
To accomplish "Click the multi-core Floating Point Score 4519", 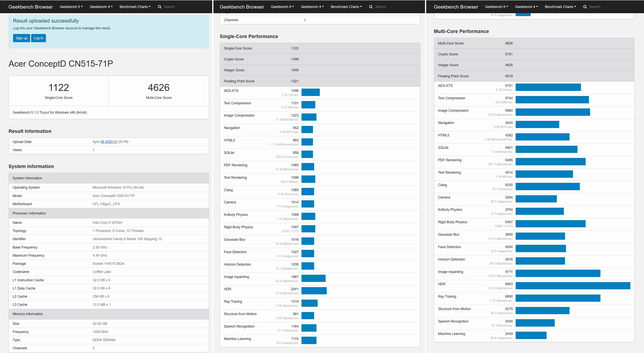I will pos(509,76).
